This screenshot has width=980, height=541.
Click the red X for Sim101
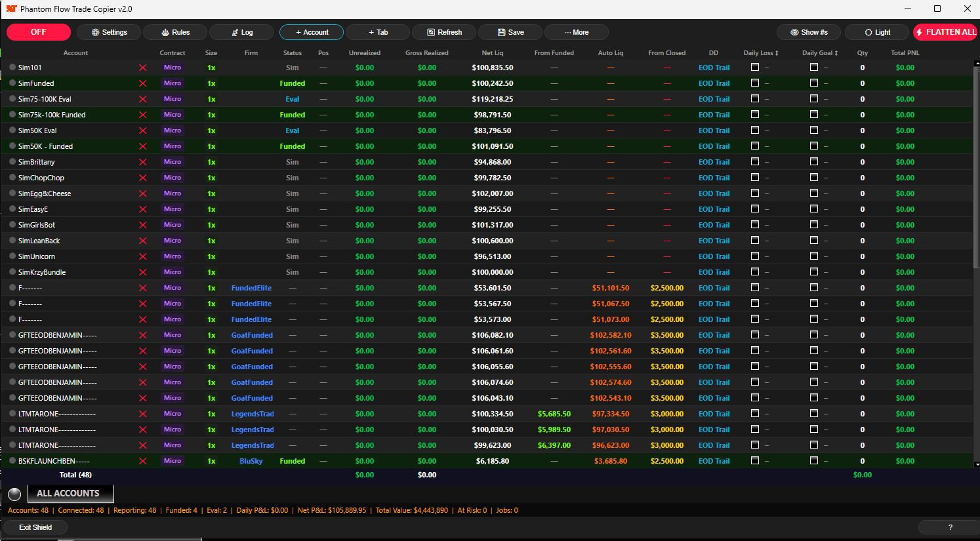click(142, 68)
